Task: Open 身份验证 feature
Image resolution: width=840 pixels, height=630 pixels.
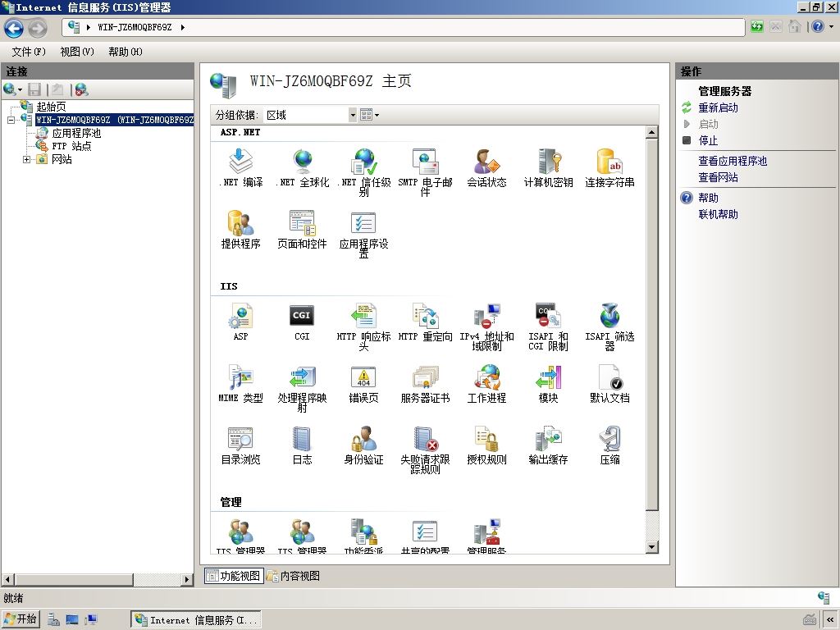Action: point(363,445)
